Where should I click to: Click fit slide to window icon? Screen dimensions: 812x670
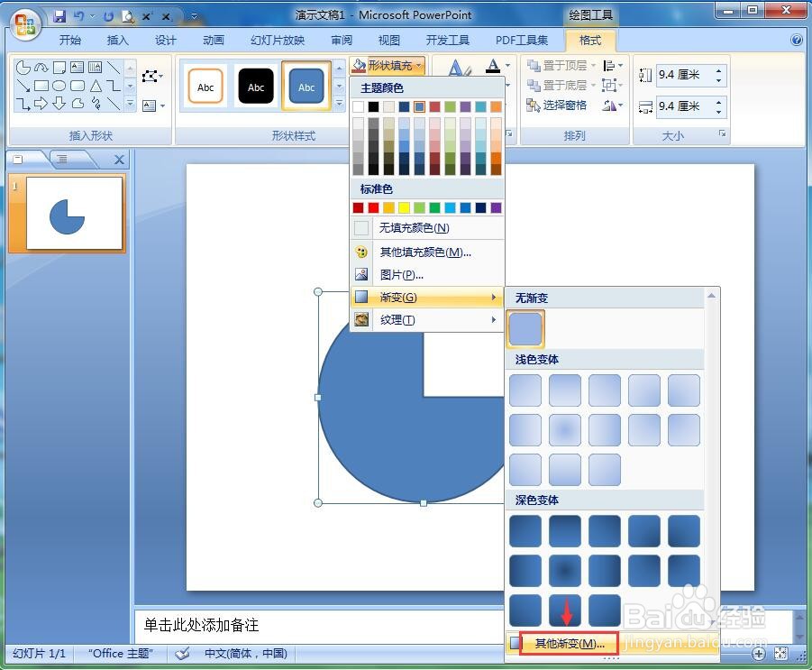click(780, 654)
